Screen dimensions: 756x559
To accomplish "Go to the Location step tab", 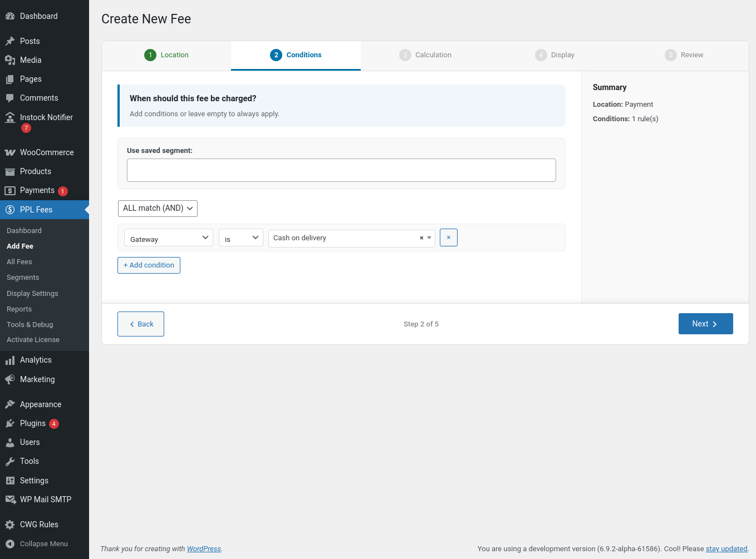I will pyautogui.click(x=166, y=55).
